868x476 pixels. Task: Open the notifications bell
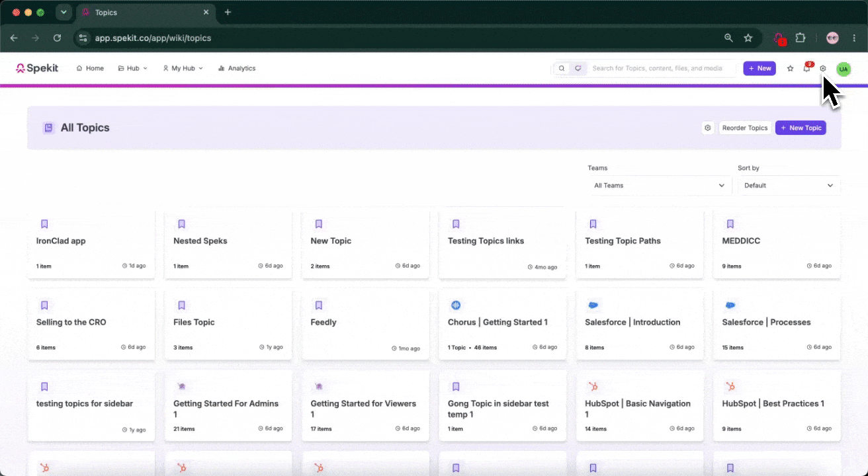(x=806, y=67)
